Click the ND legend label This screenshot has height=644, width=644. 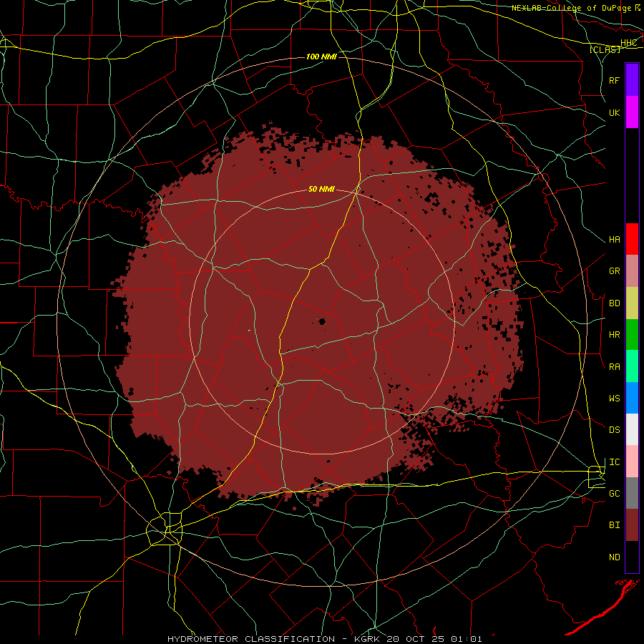coord(615,557)
